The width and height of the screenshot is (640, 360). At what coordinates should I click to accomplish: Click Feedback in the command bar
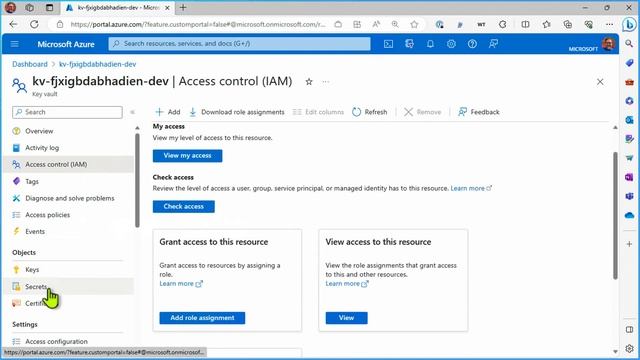click(479, 112)
